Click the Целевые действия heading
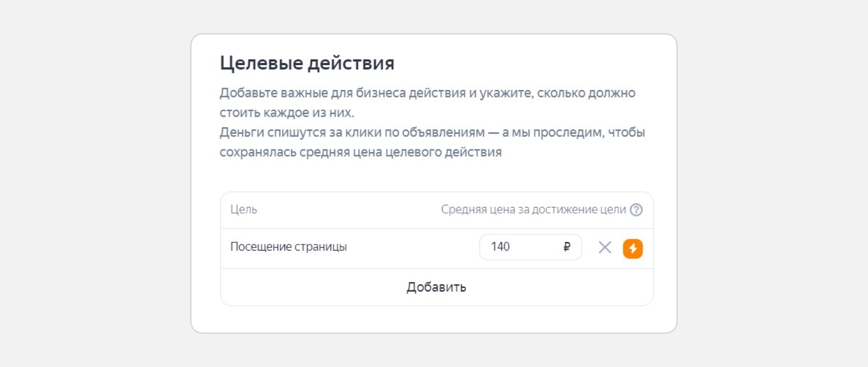The height and width of the screenshot is (367, 868). click(307, 63)
